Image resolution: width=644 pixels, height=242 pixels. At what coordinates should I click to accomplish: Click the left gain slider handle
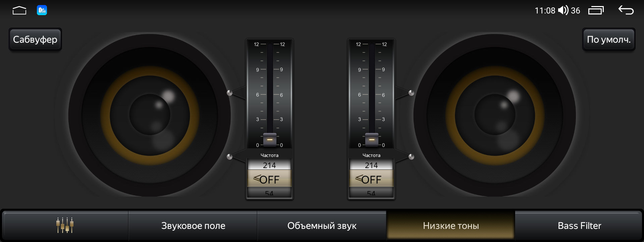(270, 139)
